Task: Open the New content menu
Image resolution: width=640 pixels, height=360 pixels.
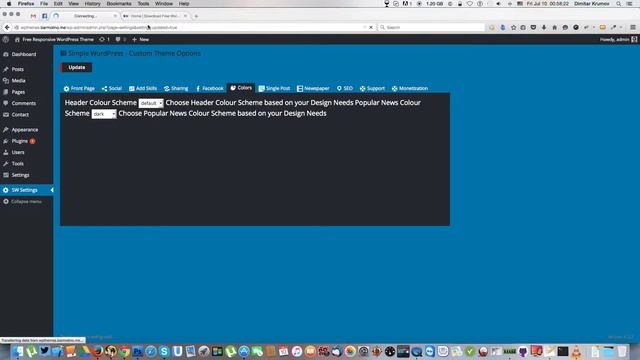Action: coord(140,40)
